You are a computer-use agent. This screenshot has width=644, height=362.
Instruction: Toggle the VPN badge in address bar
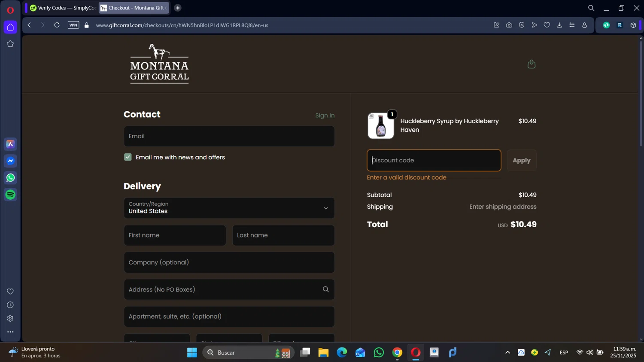click(73, 25)
